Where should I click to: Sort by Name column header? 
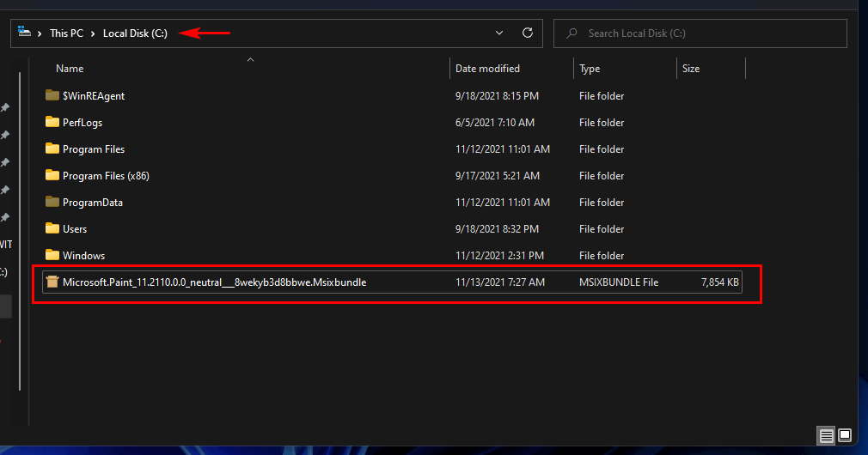(x=70, y=69)
